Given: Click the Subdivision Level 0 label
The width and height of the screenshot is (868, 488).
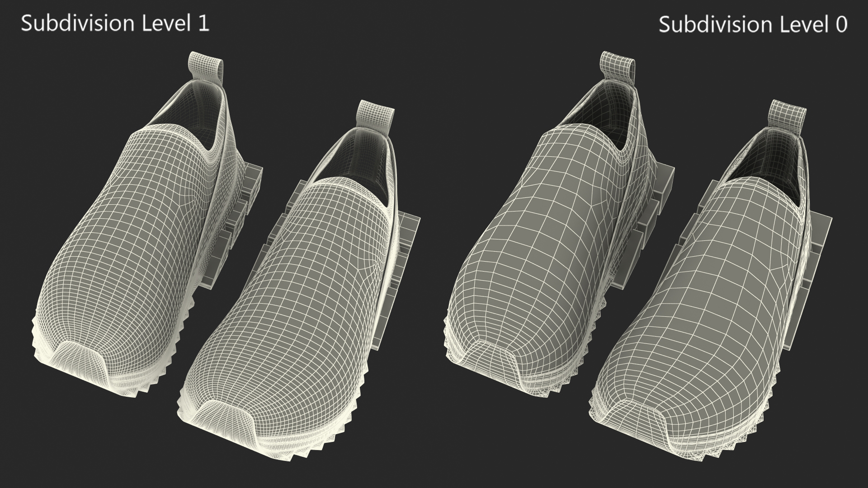Looking at the screenshot, I should click(753, 24).
